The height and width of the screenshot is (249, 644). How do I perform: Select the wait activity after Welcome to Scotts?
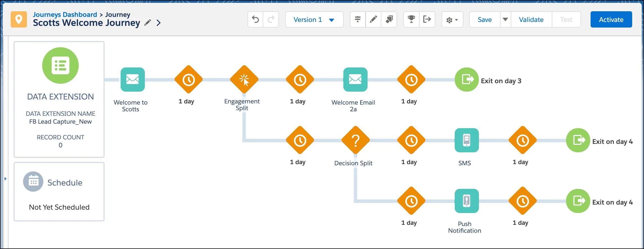tap(188, 80)
